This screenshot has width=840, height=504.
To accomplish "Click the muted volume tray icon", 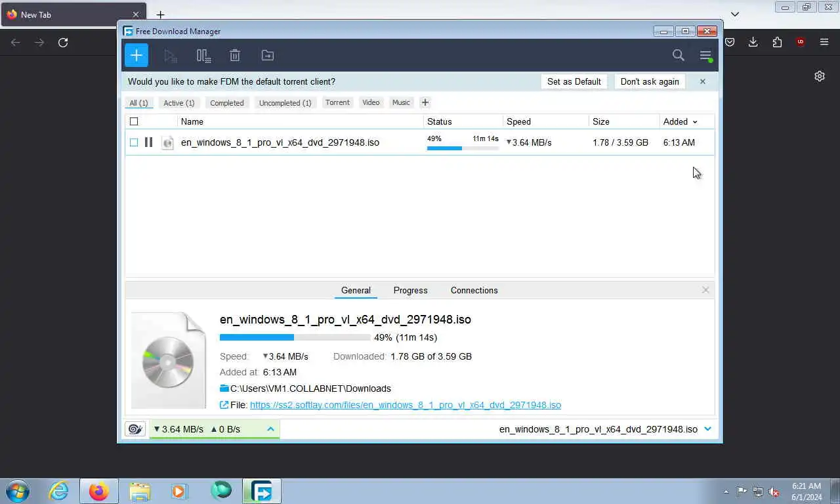I will click(774, 492).
